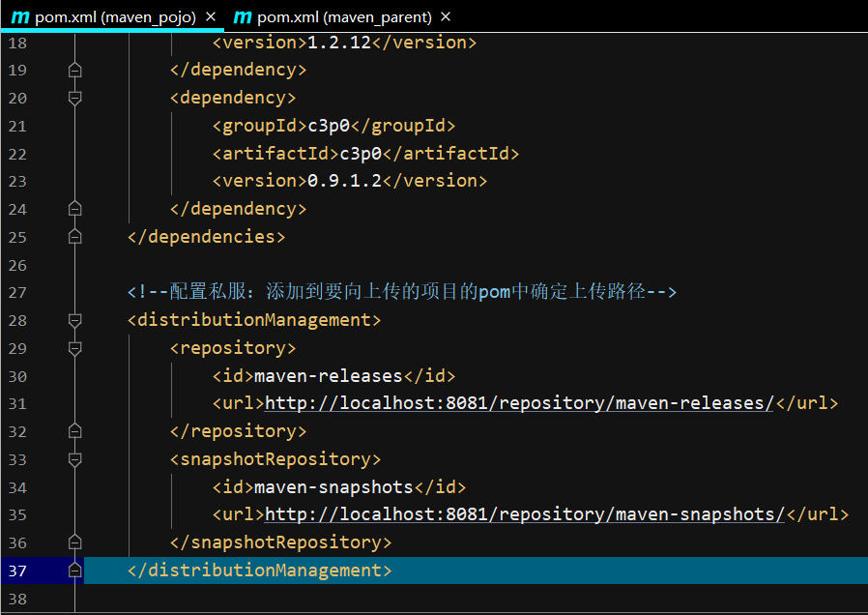Close the pom.xml (maven_parent) tab

click(446, 17)
